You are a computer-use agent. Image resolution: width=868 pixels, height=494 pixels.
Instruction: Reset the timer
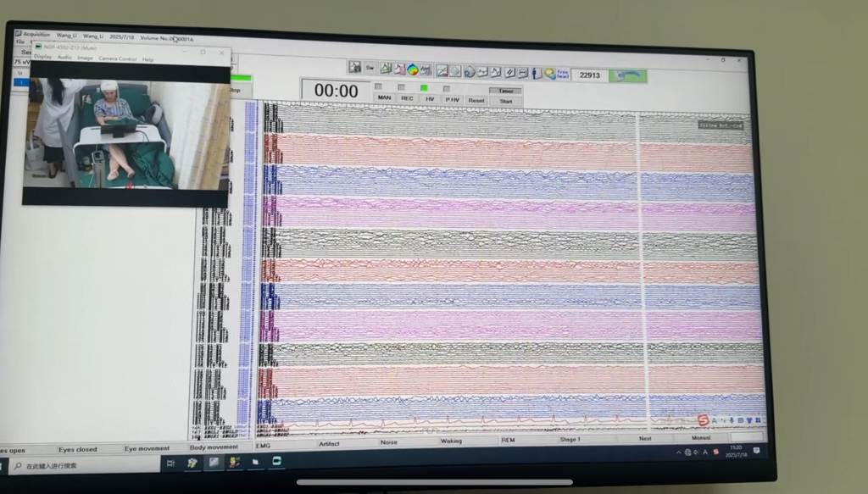tap(476, 101)
